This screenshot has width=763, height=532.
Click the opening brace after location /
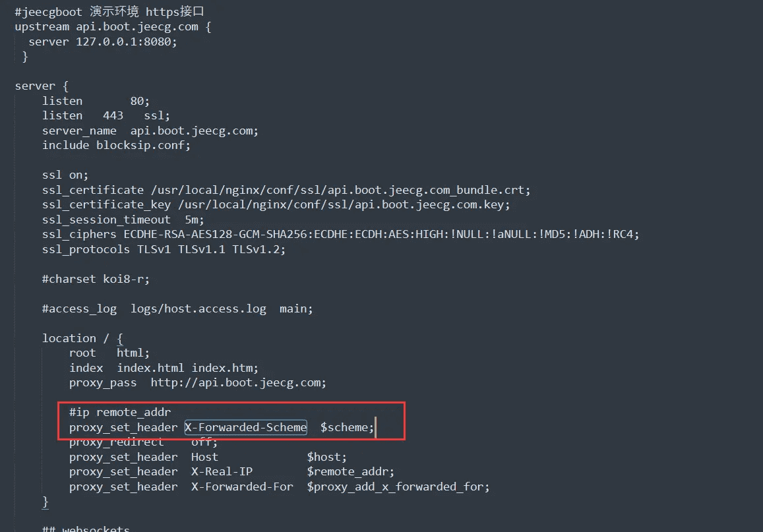click(120, 338)
